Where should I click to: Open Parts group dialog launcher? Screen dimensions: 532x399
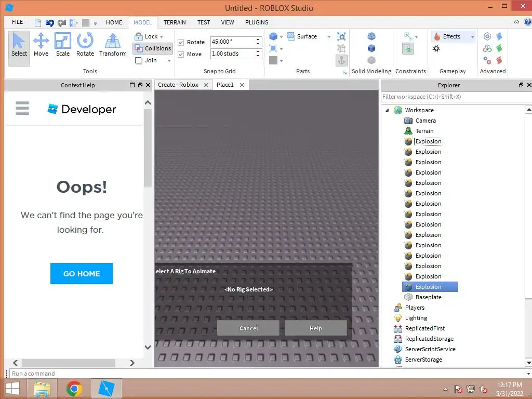click(x=344, y=72)
